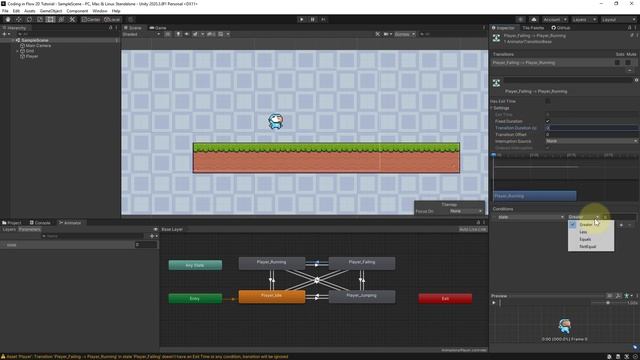Viewport: 640px width, 360px height.
Task: Select the Player_Running state node
Action: pos(272,263)
